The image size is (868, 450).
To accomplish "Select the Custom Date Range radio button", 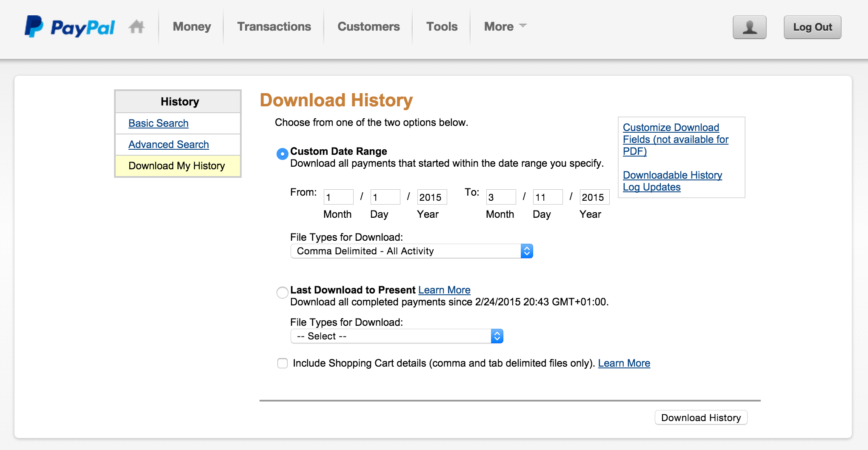I will 283,154.
